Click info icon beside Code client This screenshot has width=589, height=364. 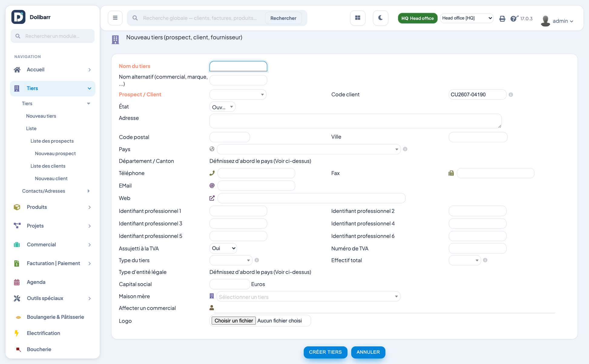tap(511, 95)
